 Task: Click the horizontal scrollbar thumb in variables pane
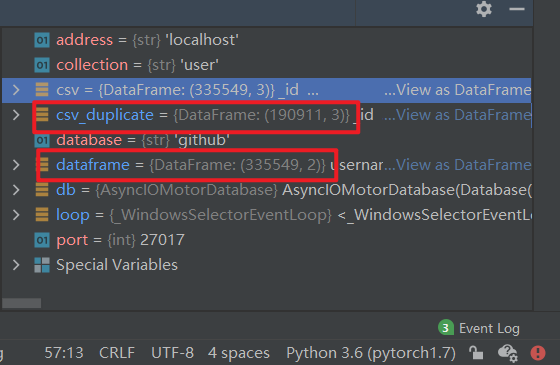point(21,303)
